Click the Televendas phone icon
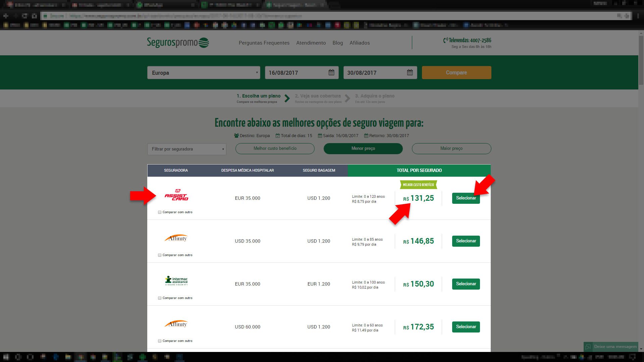The width and height of the screenshot is (644, 362). pos(445,40)
